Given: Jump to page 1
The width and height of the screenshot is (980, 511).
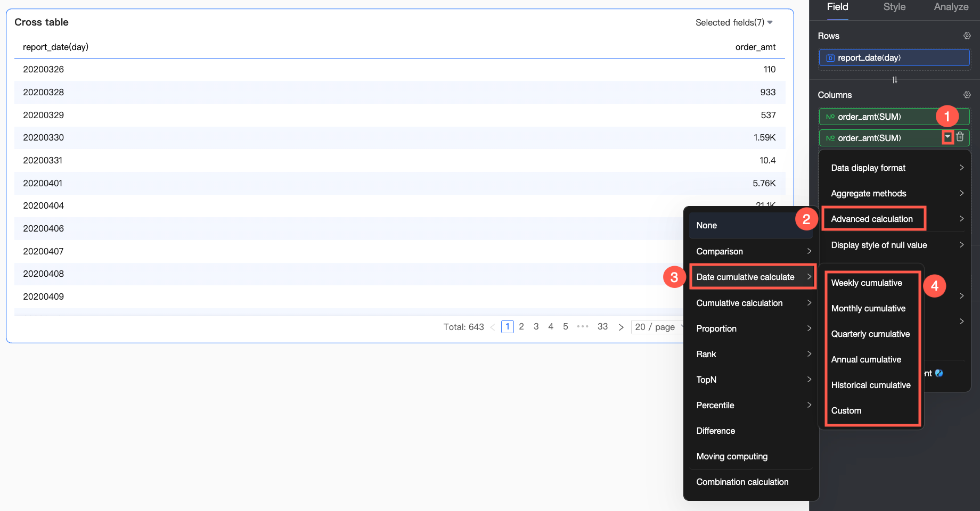Looking at the screenshot, I should pyautogui.click(x=508, y=327).
